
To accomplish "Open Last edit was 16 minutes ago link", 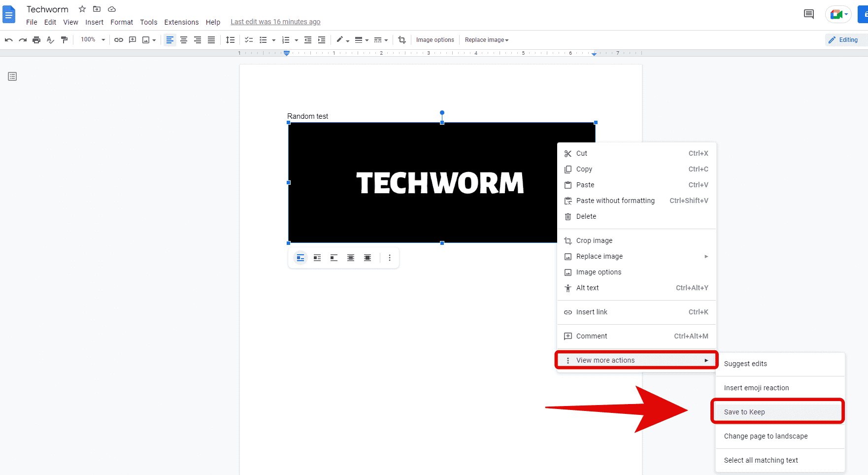I will (275, 22).
